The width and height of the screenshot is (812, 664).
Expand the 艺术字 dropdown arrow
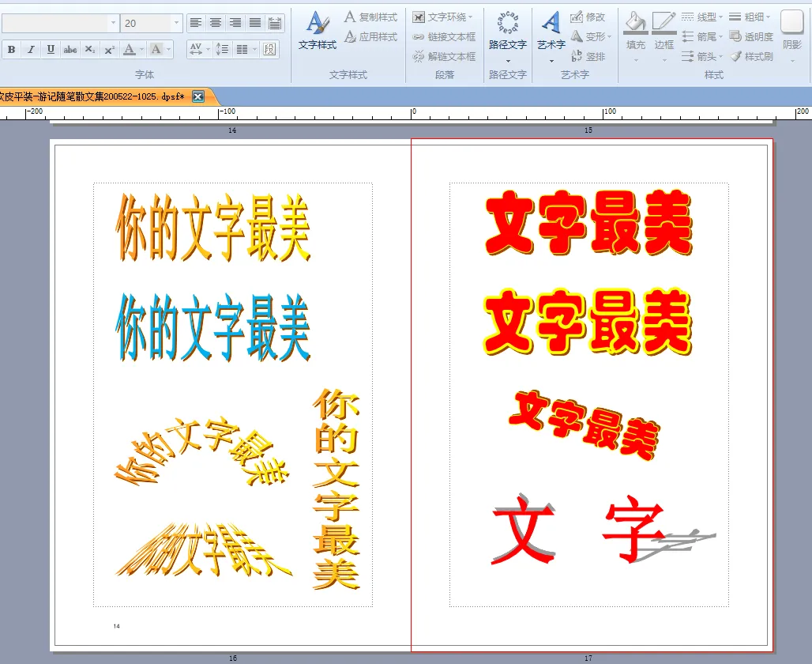click(x=551, y=61)
